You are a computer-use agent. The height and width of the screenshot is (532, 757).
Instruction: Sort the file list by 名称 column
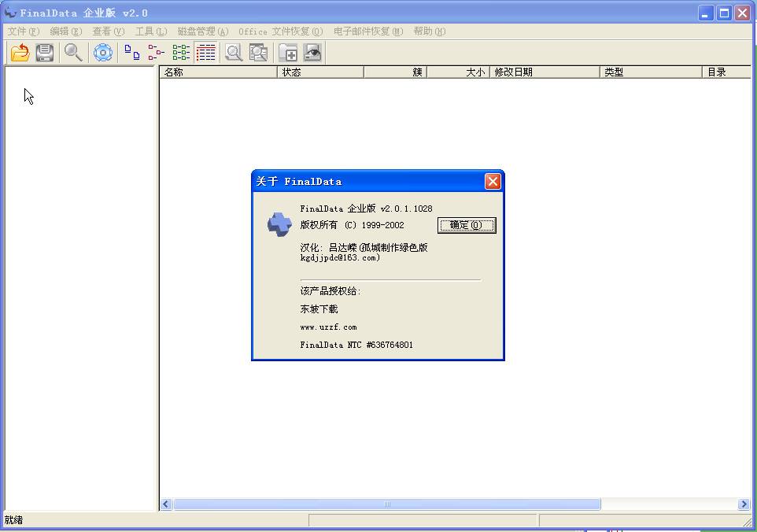218,72
